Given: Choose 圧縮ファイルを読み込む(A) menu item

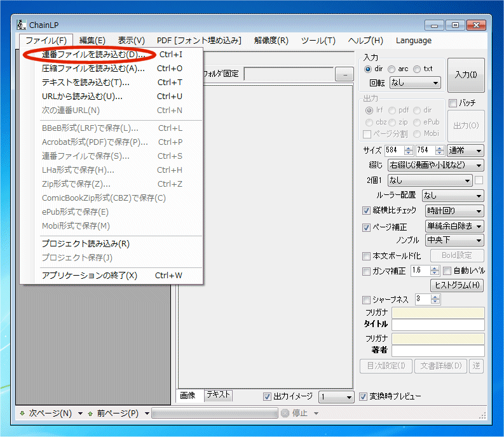Looking at the screenshot, I should [111, 69].
